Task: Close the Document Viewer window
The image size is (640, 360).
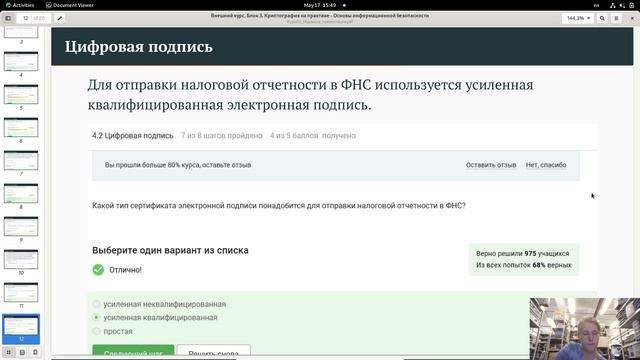Action: 632,18
